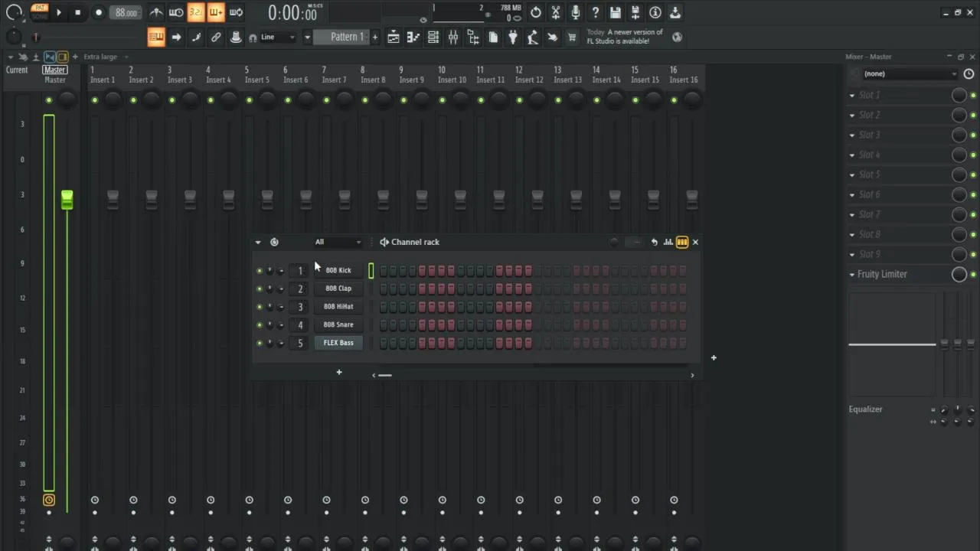Image resolution: width=980 pixels, height=551 pixels.
Task: Open the piano roll icon
Action: pyautogui.click(x=413, y=37)
